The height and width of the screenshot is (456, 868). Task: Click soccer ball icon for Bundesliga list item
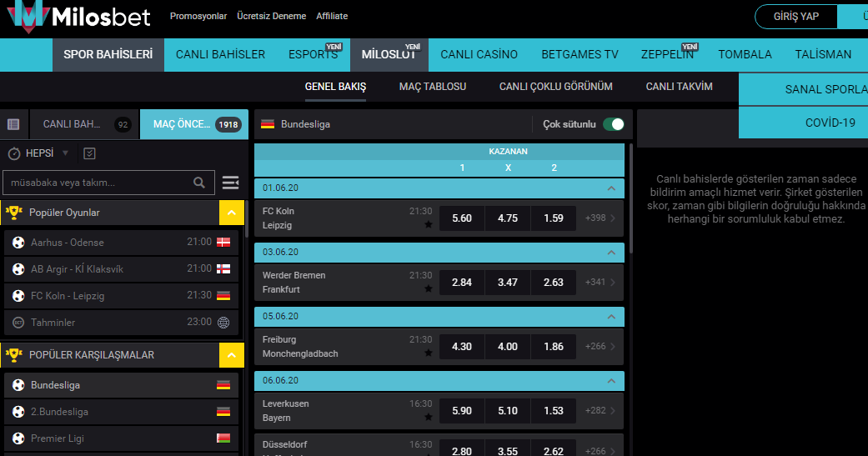[18, 385]
